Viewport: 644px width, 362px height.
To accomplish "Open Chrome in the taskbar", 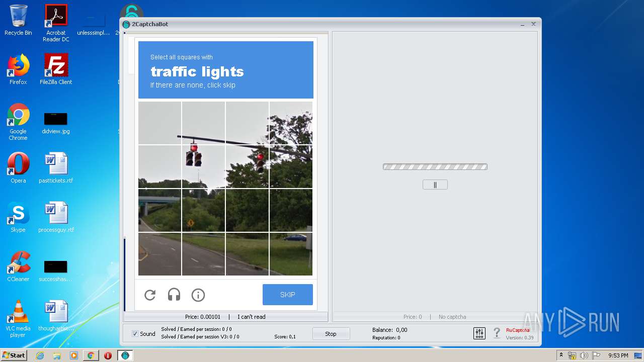I will (91, 355).
